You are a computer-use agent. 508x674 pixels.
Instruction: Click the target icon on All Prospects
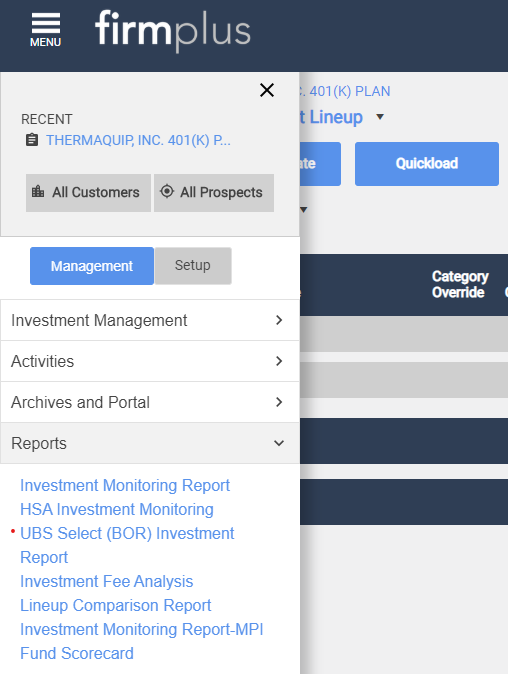pos(167,191)
